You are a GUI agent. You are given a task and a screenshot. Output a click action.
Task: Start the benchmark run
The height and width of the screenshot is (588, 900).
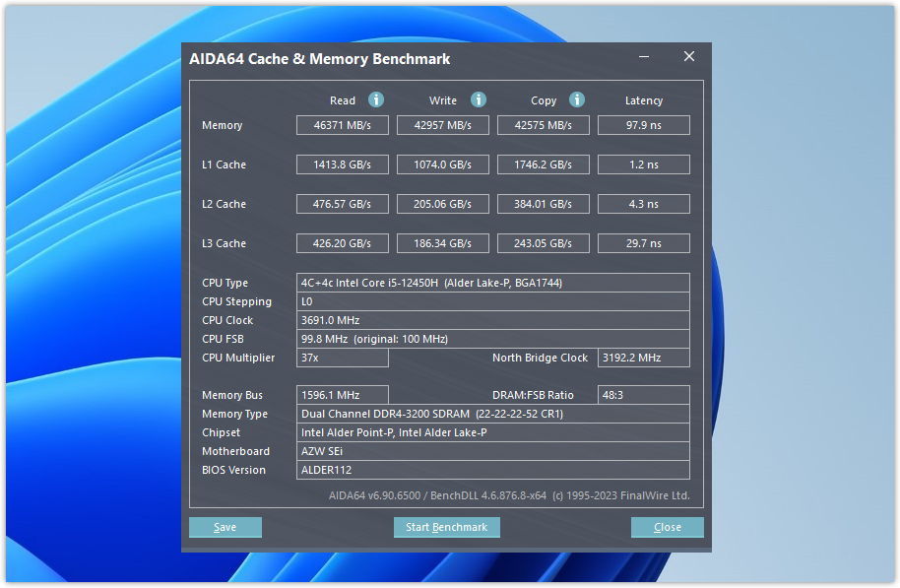(x=446, y=527)
